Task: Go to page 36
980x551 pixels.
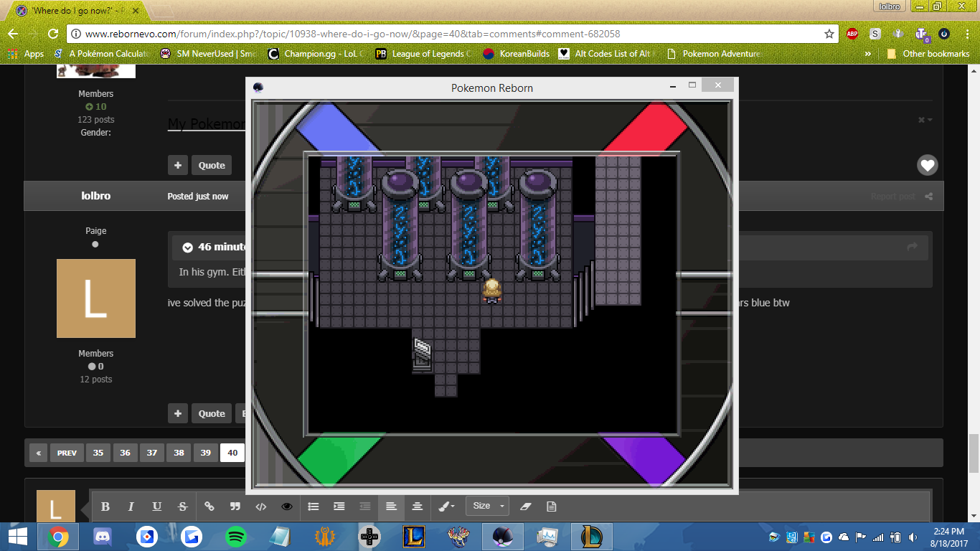Action: [x=126, y=453]
